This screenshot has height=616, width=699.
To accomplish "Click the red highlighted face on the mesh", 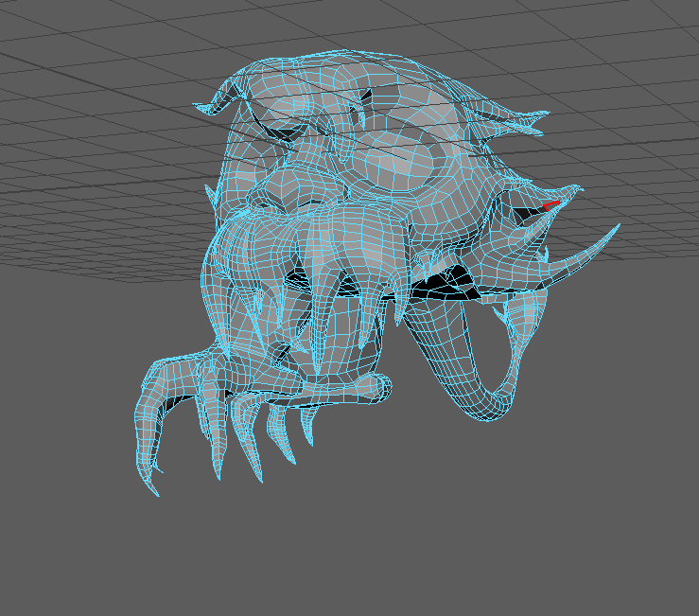I will pos(550,204).
